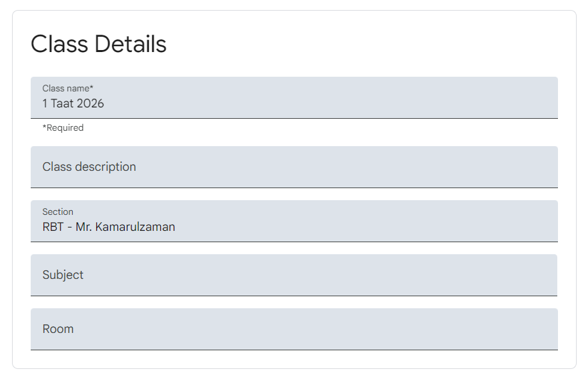Image resolution: width=588 pixels, height=385 pixels.
Task: Click the "*Required" helper text
Action: [x=63, y=127]
